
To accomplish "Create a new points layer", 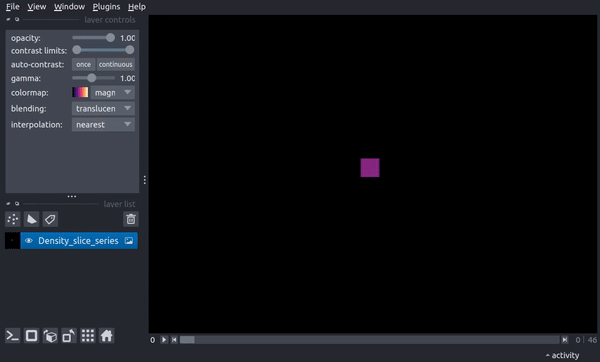I will [x=13, y=219].
